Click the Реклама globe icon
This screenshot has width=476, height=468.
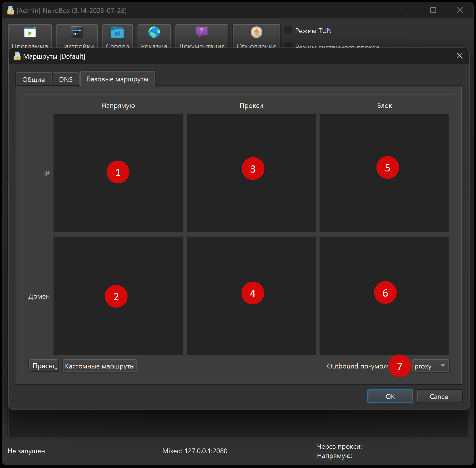tap(154, 33)
